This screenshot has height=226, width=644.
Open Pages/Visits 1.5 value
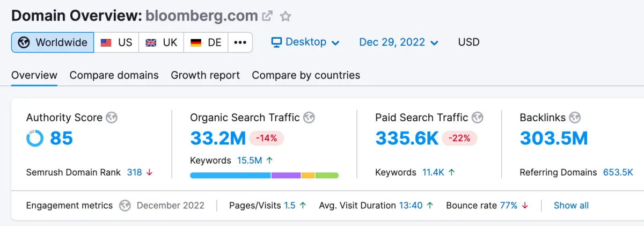tap(290, 206)
